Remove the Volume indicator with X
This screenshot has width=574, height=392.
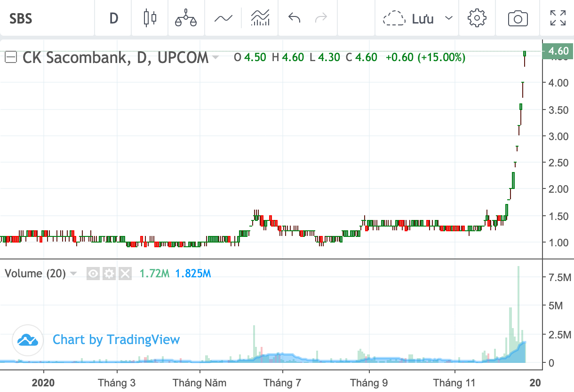coord(125,274)
